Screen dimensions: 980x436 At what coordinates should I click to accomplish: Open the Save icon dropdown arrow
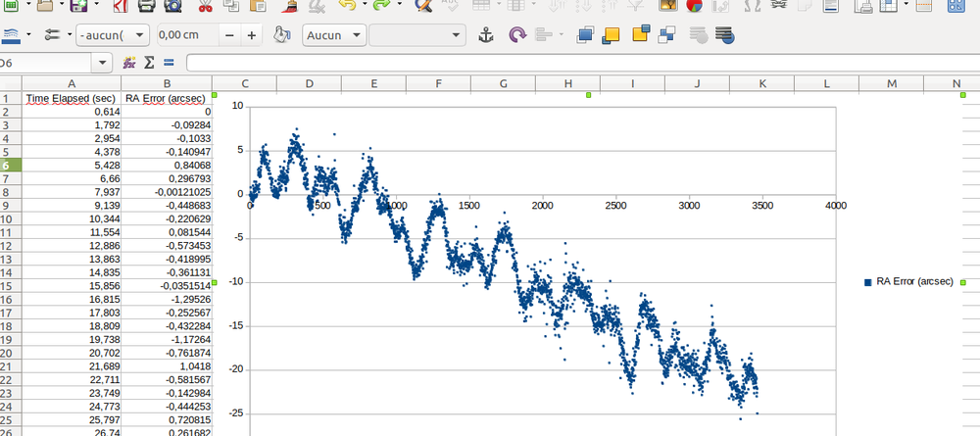96,5
